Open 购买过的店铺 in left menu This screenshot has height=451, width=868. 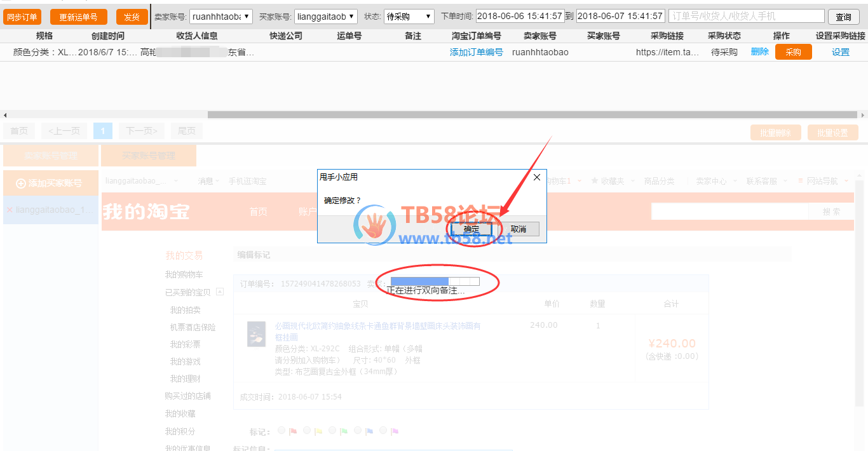(x=188, y=396)
